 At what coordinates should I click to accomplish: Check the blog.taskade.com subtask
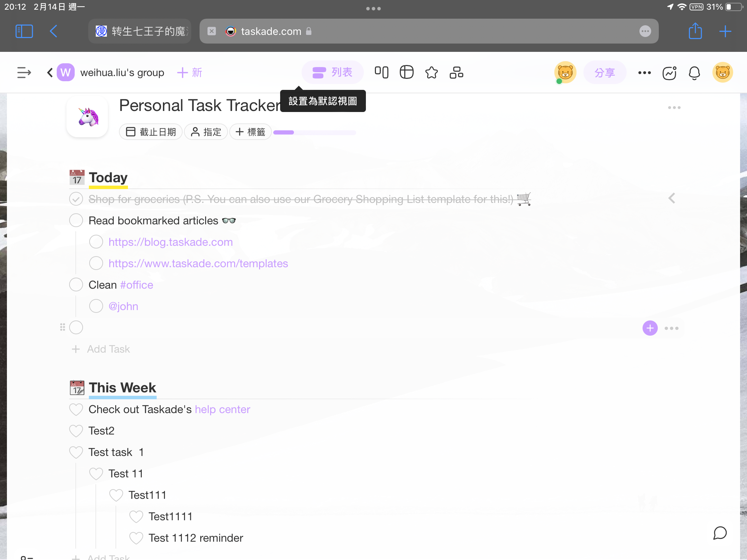(x=96, y=242)
